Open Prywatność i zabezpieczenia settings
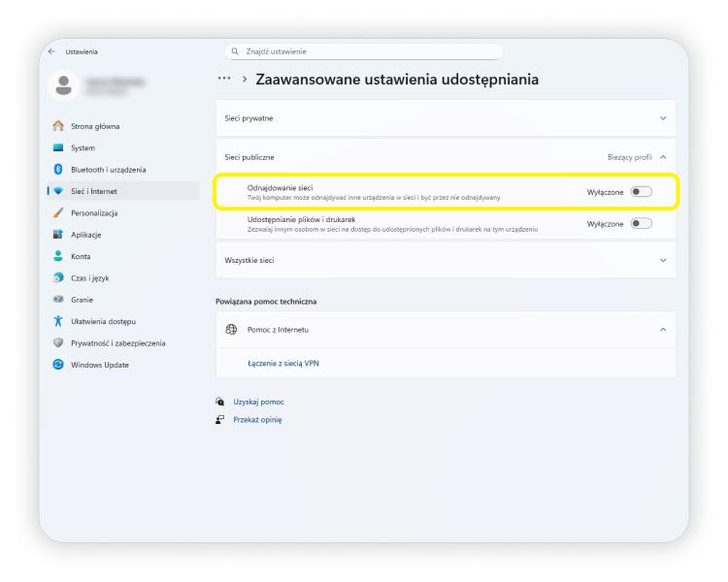The width and height of the screenshot is (728, 582). [123, 343]
